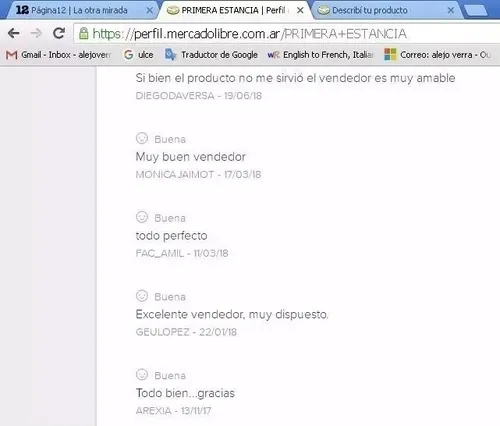500x426 pixels.
Task: Click the browser forward arrow
Action: 36,33
